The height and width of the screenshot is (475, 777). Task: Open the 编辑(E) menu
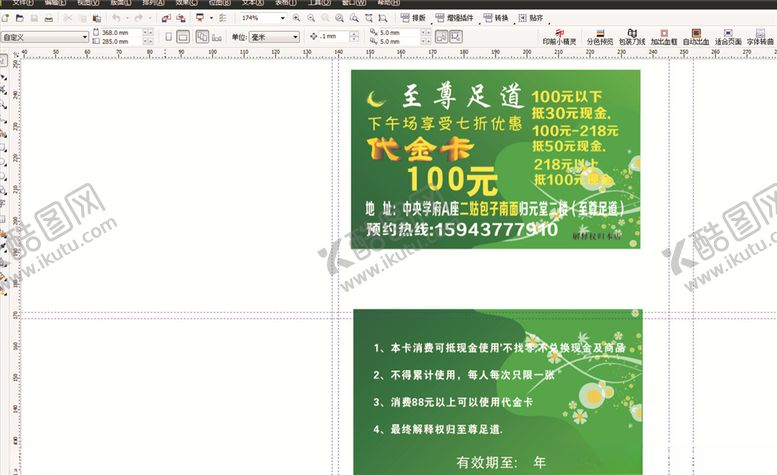(x=55, y=3)
